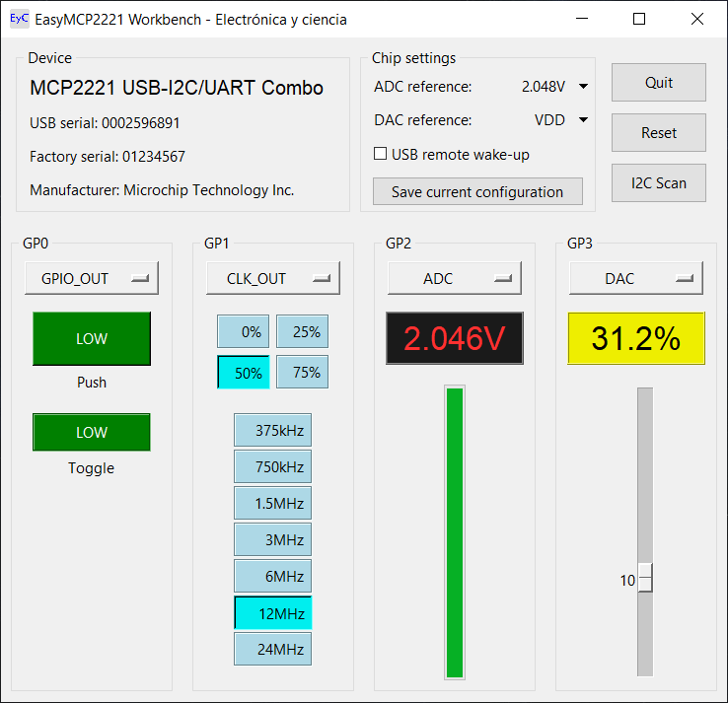Maximize the EasyMCP2221 Workbench window
Image resolution: width=728 pixels, height=703 pixels.
pyautogui.click(x=639, y=19)
